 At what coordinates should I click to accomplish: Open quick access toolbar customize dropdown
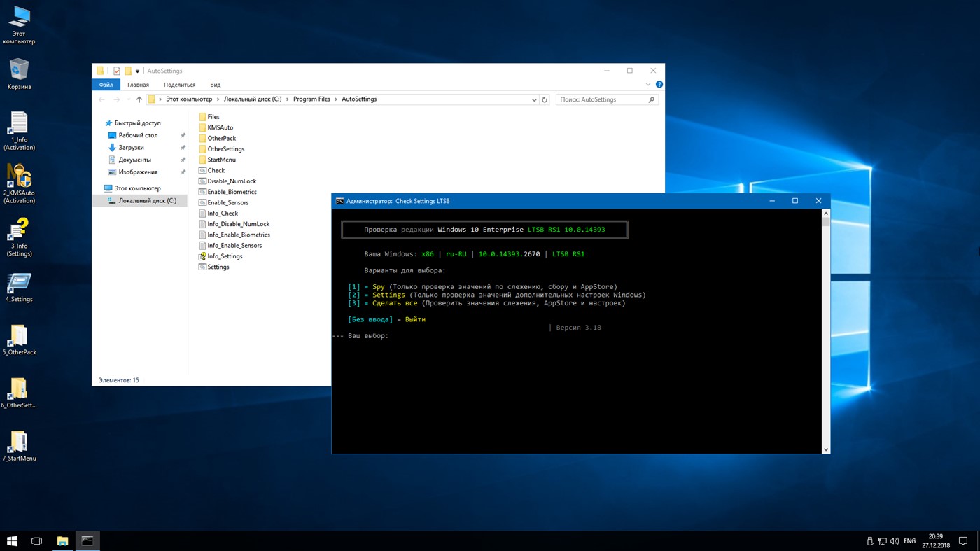[x=137, y=71]
